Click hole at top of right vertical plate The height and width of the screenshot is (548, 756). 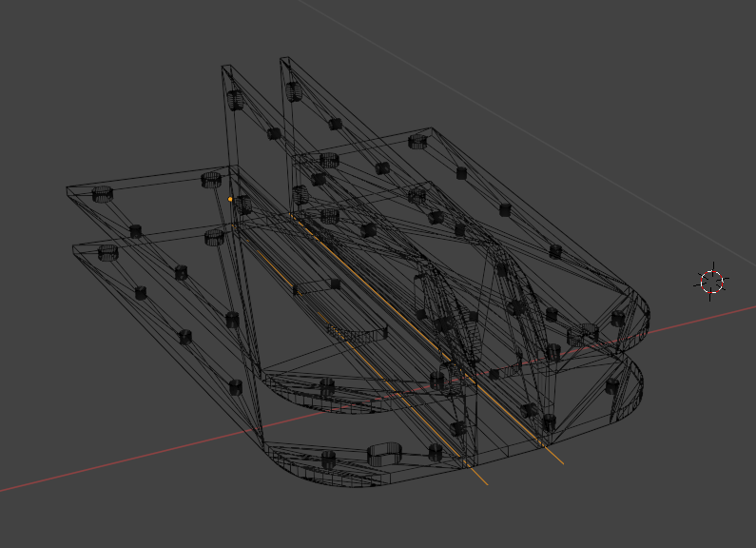point(293,91)
